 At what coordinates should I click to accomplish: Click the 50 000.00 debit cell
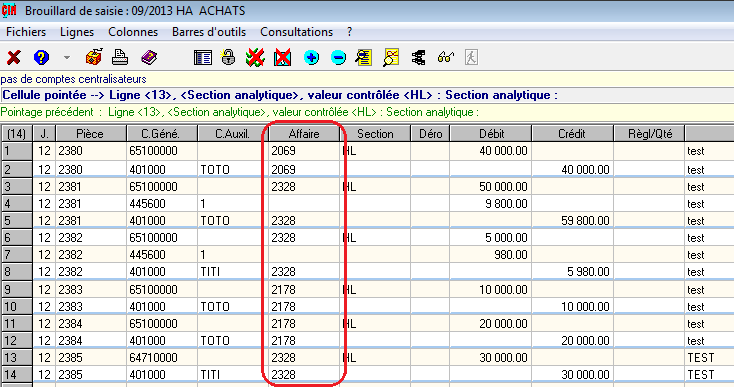pos(491,186)
